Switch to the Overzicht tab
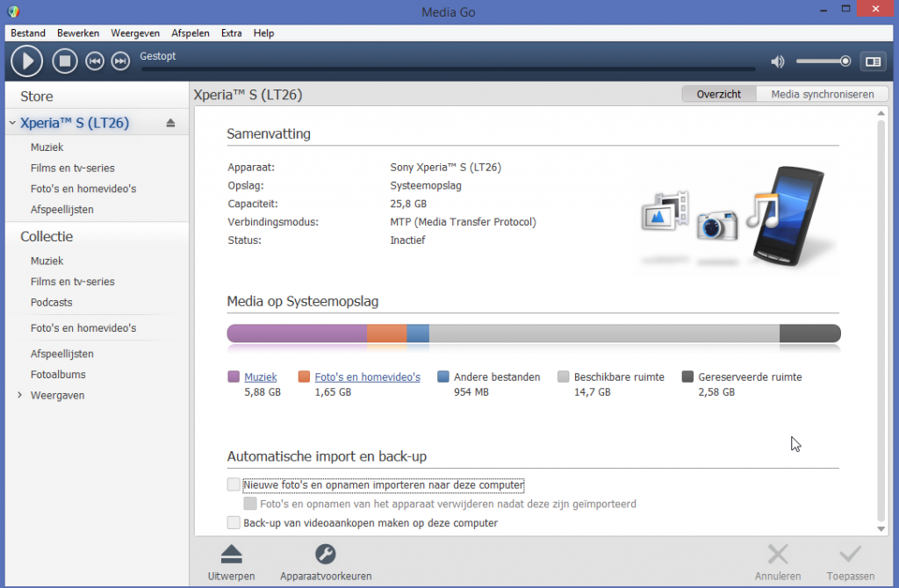The width and height of the screenshot is (899, 588). coord(719,94)
